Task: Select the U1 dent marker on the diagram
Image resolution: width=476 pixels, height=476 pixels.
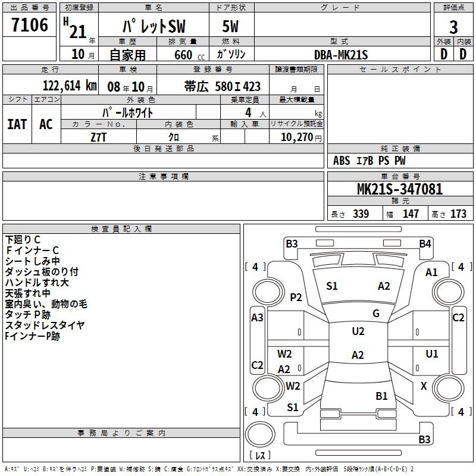Action: [x=431, y=354]
